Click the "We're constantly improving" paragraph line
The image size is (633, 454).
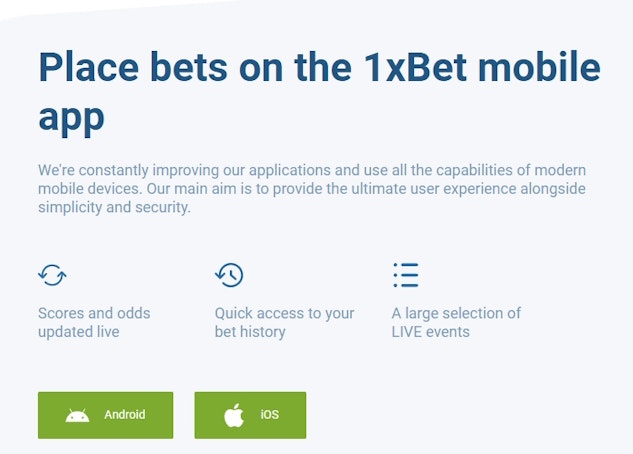tap(312, 170)
